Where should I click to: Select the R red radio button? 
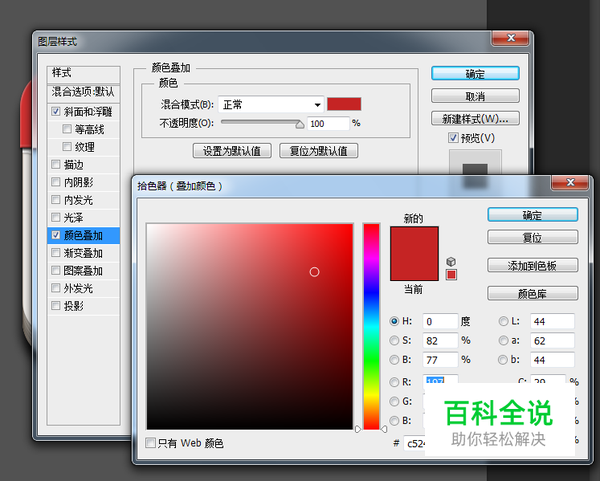pyautogui.click(x=394, y=382)
